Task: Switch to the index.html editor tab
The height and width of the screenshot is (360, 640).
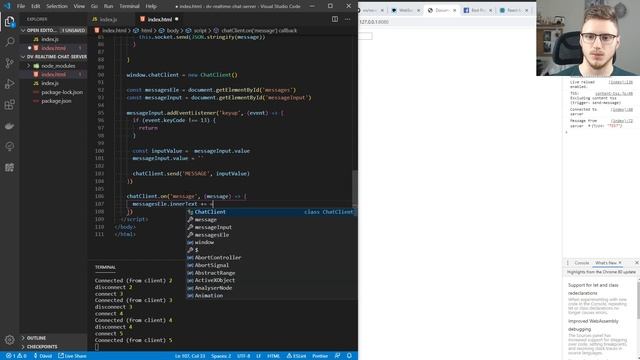Action: coord(160,19)
